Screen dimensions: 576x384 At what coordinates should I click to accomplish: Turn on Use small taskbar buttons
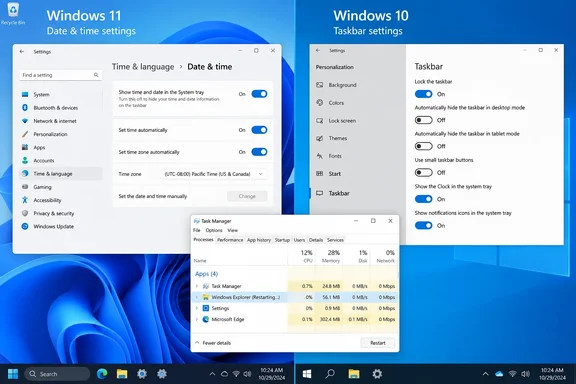pyautogui.click(x=424, y=172)
